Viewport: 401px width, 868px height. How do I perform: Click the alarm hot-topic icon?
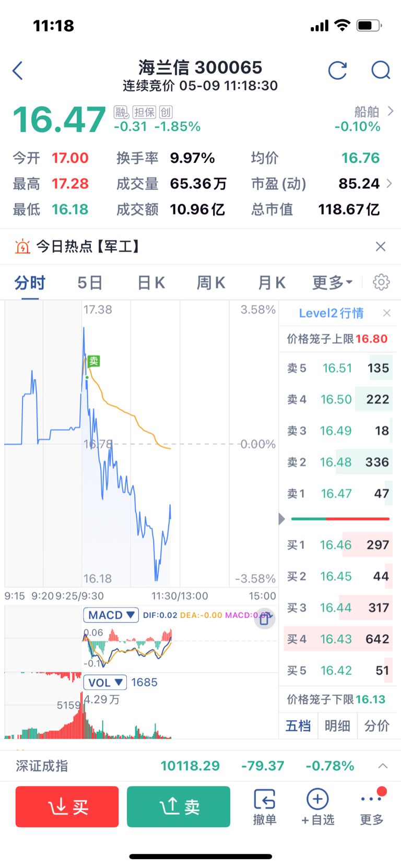tap(22, 246)
